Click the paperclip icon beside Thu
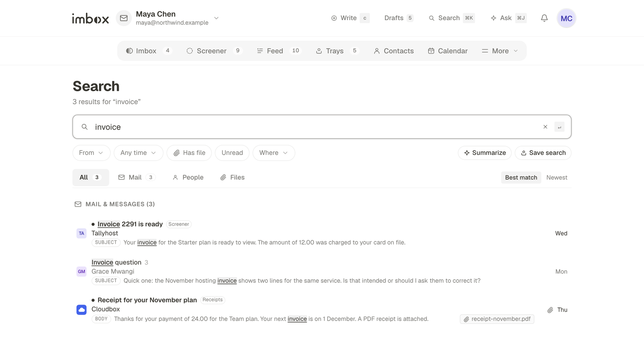Image resolution: width=644 pixels, height=344 pixels. [550, 310]
